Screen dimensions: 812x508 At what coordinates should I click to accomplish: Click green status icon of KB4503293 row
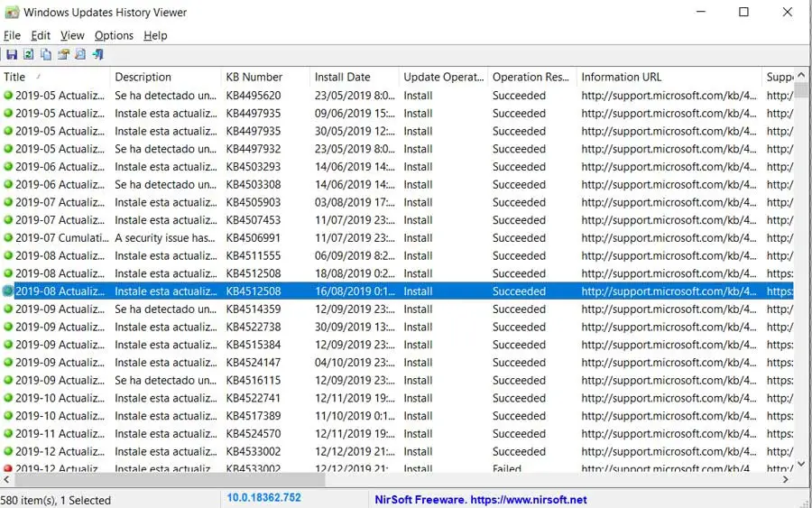click(x=8, y=167)
